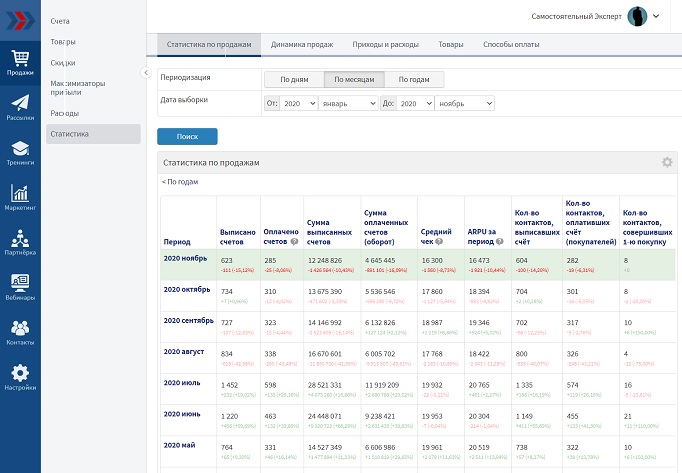The image size is (682, 473).
Task: Click the Самостоятельный Эксперт user name
Action: pos(576,17)
